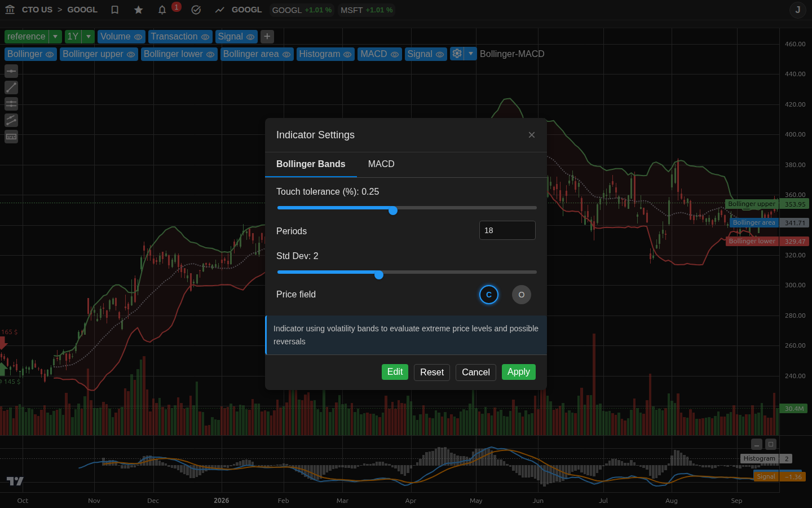This screenshot has width=812, height=508.
Task: Click the Std Dev slider handle
Action: (x=379, y=275)
